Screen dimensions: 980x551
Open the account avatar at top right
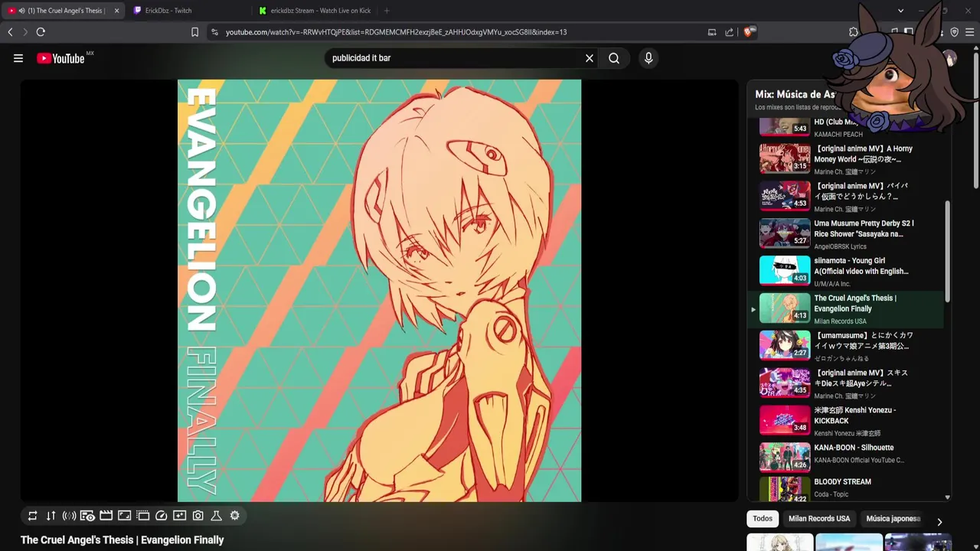coord(949,58)
